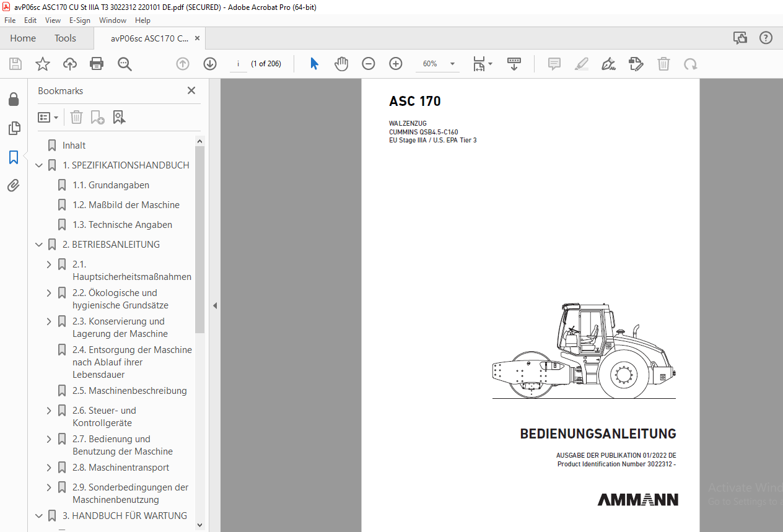Collapse the navigation pane with side arrow
This screenshot has width=783, height=532.
coord(214,305)
